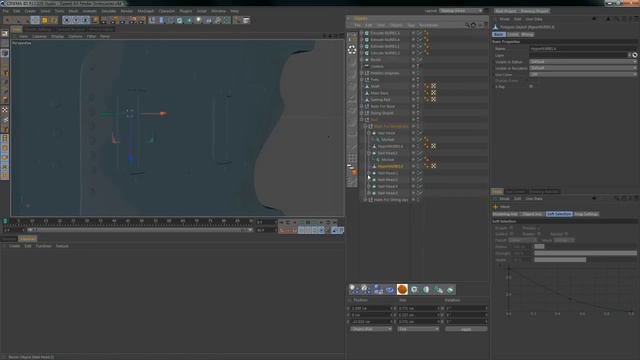This screenshot has width=640, height=360.
Task: Toggle the Rubber checkbox in Soft Selection
Action: tap(539, 234)
